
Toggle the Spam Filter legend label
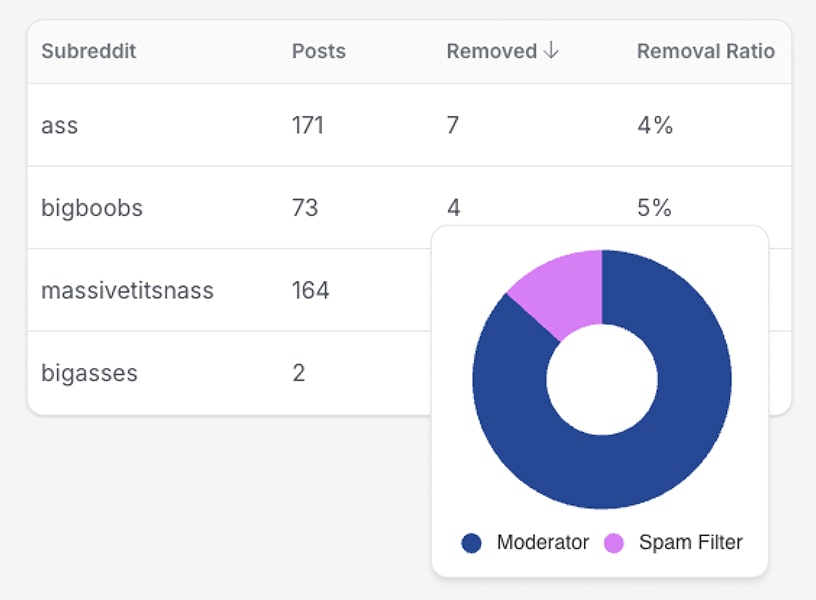coord(690,543)
